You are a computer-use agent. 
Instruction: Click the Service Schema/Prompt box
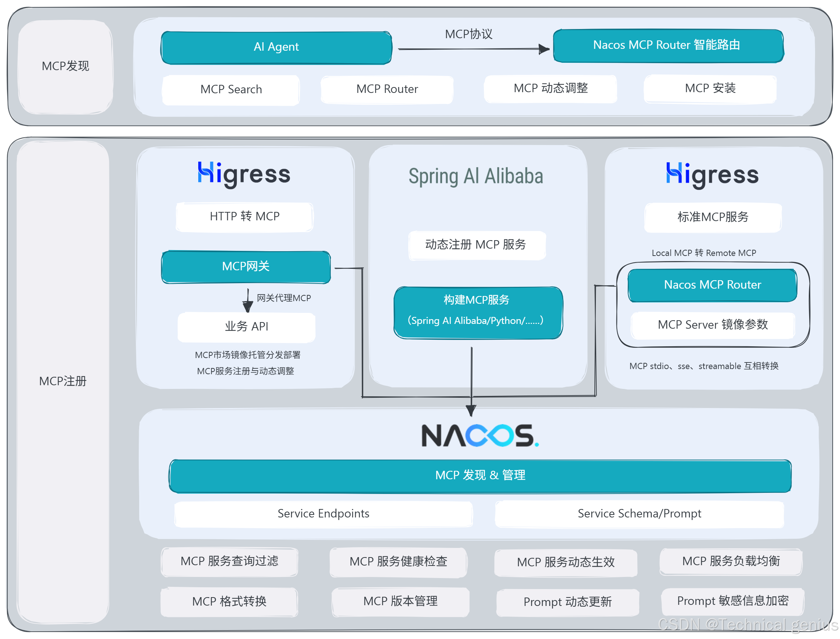pos(639,514)
